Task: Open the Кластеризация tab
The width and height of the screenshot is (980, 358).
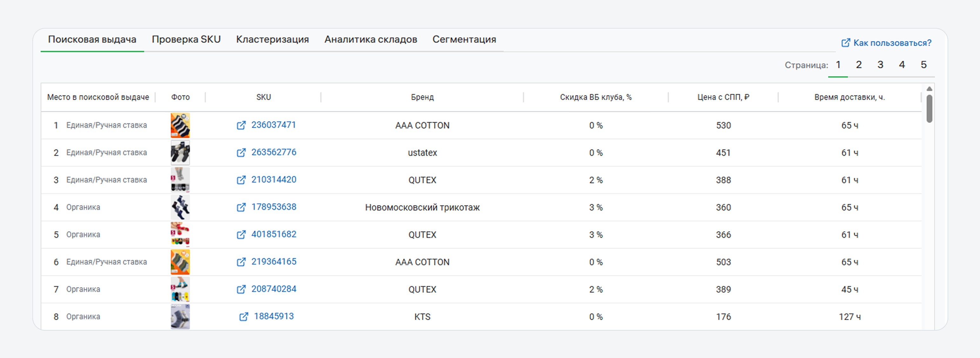Action: [272, 40]
